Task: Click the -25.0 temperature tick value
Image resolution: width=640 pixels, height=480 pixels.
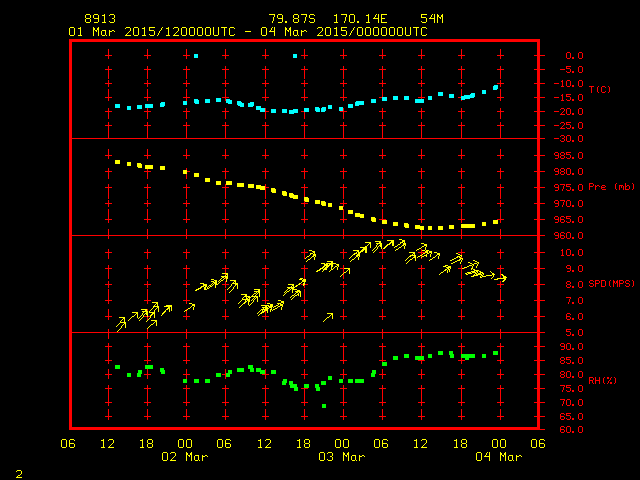Action: point(569,126)
